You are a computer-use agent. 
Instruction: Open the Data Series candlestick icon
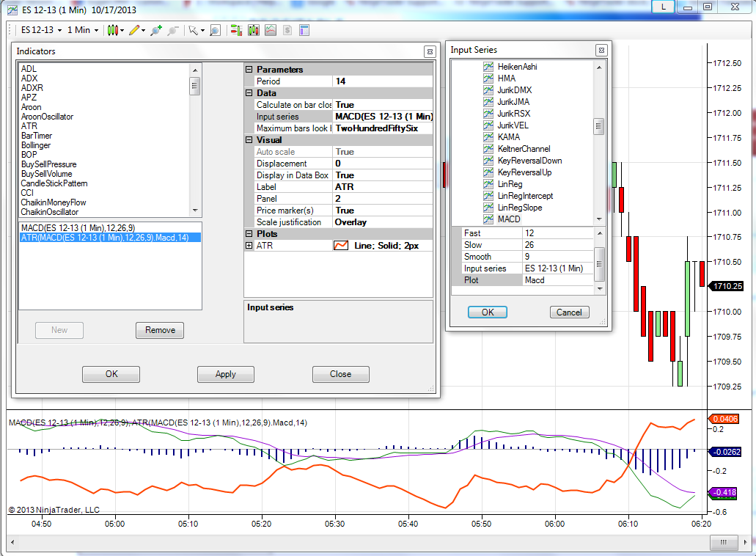pos(254,30)
